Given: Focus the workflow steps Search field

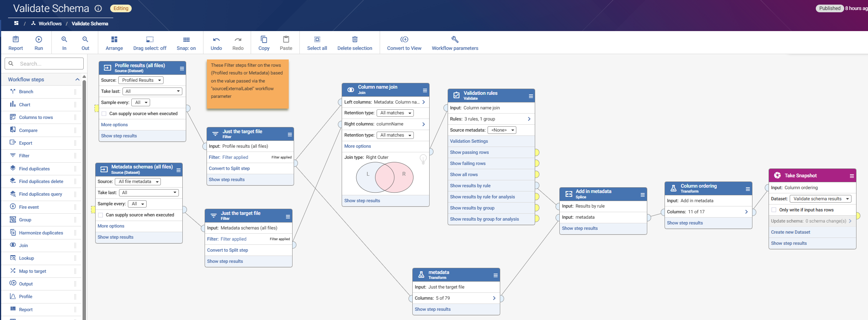Looking at the screenshot, I should click(x=44, y=64).
